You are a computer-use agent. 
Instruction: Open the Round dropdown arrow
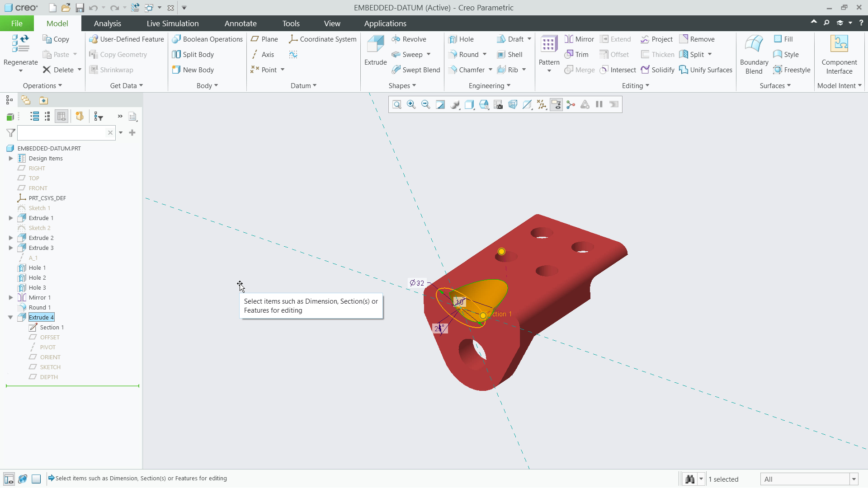(485, 55)
